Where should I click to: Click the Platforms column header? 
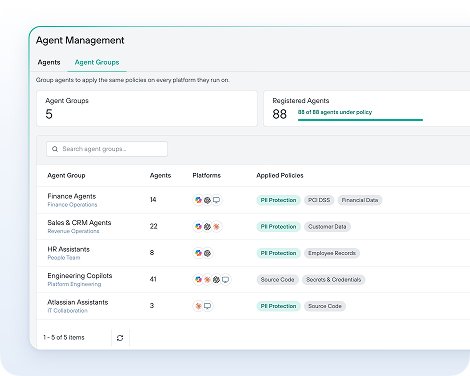(x=207, y=175)
